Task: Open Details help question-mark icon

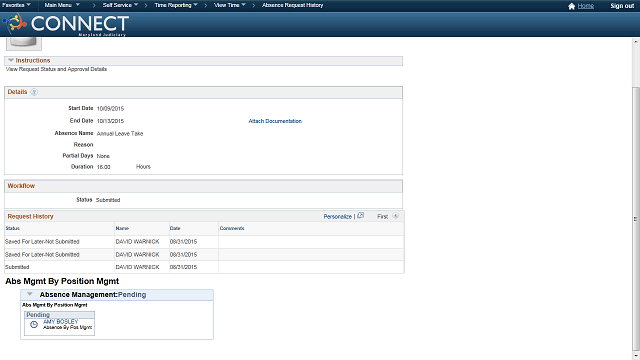Action: [x=34, y=92]
